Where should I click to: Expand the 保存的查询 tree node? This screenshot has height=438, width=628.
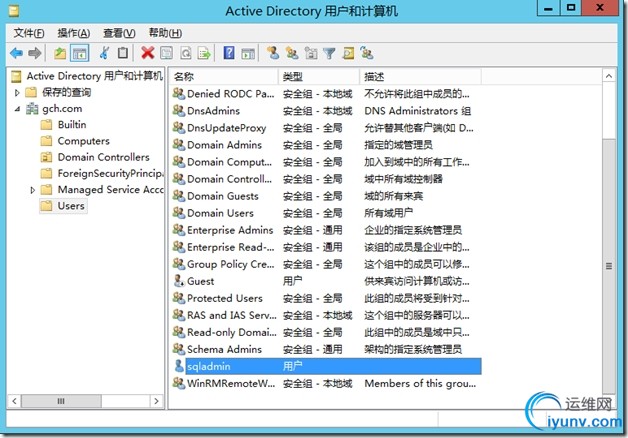click(x=17, y=93)
